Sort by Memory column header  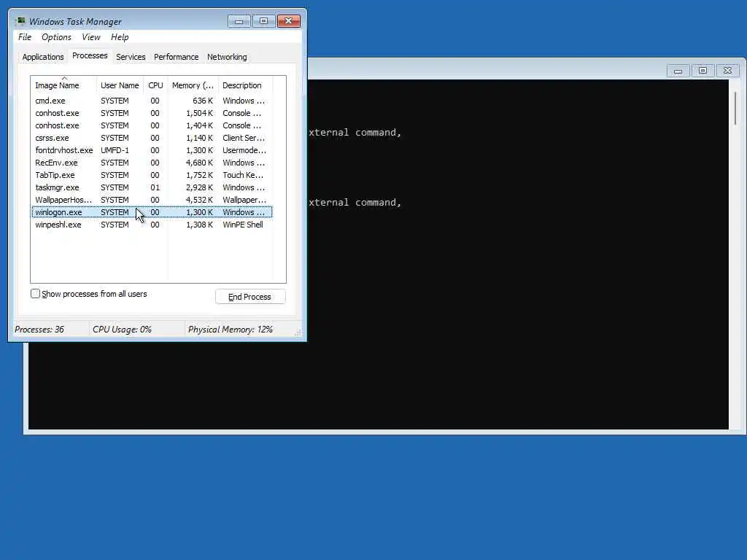pos(193,85)
